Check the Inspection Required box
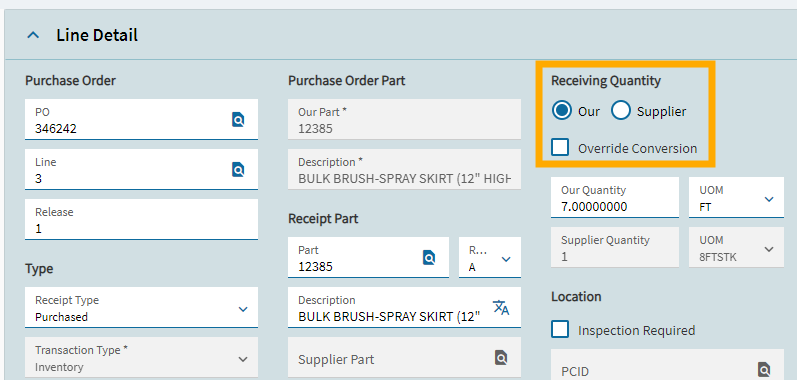The image size is (797, 380). 560,330
